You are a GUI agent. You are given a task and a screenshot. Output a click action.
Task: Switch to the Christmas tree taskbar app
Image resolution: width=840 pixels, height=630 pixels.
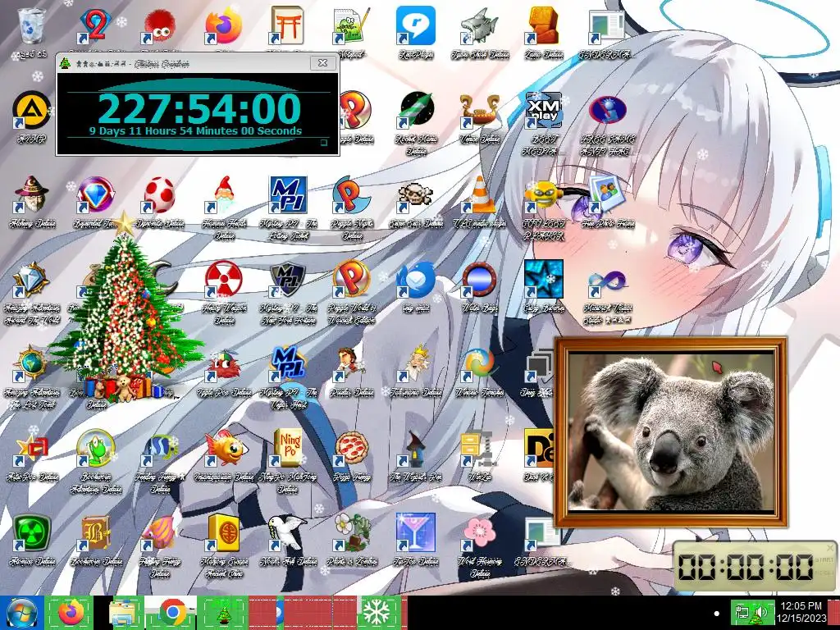tap(223, 613)
